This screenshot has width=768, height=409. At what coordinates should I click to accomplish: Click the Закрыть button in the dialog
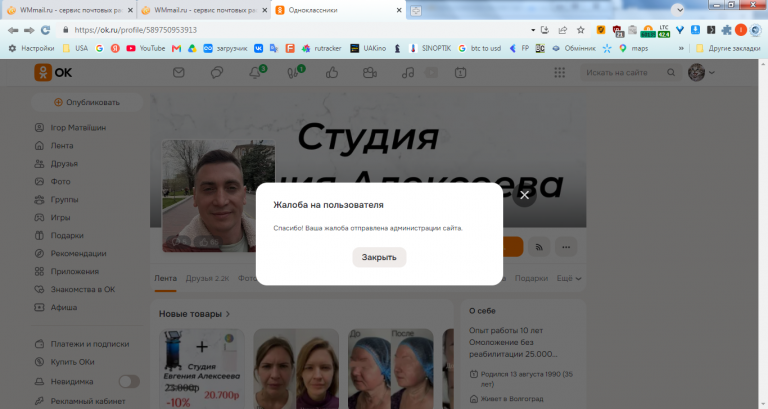[x=379, y=257]
